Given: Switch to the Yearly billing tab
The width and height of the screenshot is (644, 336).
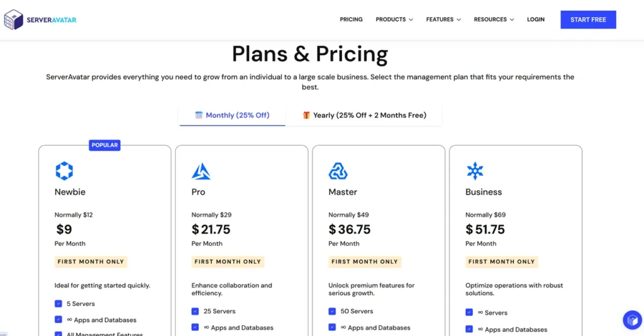Looking at the screenshot, I should 364,116.
